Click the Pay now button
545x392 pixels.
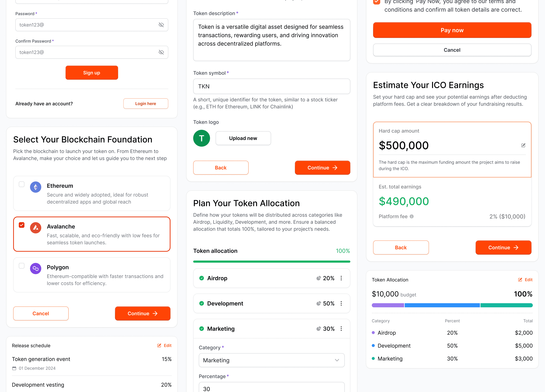coord(452,30)
